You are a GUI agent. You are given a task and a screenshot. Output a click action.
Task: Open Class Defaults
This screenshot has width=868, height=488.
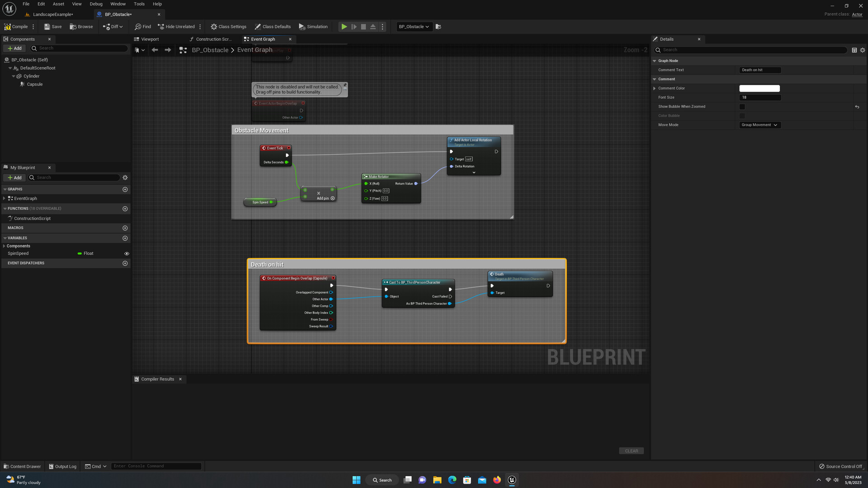pyautogui.click(x=273, y=27)
